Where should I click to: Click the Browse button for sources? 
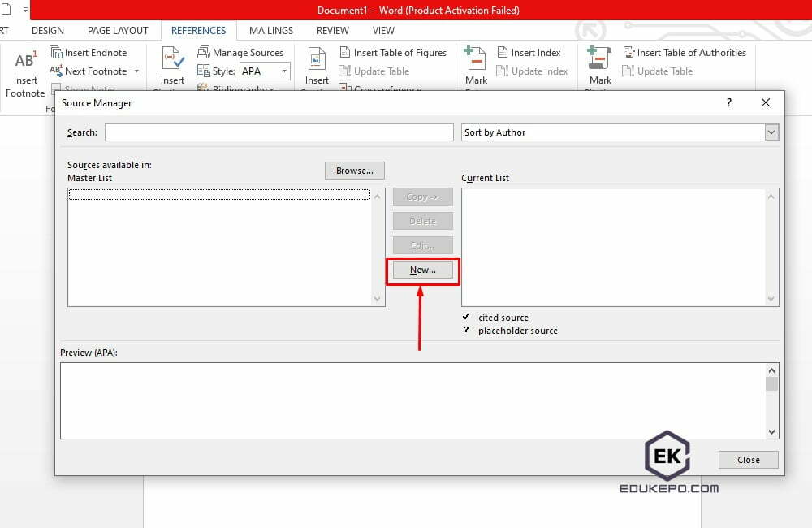pos(354,171)
